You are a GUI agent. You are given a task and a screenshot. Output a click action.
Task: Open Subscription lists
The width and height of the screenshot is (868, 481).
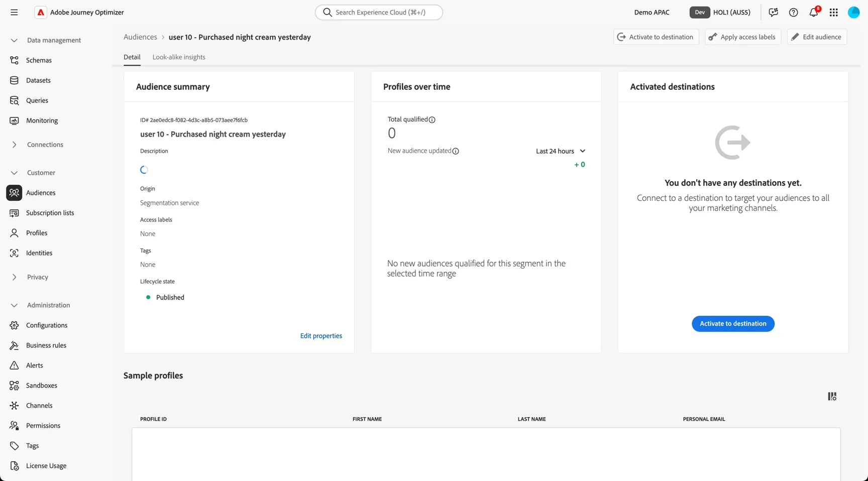(50, 213)
